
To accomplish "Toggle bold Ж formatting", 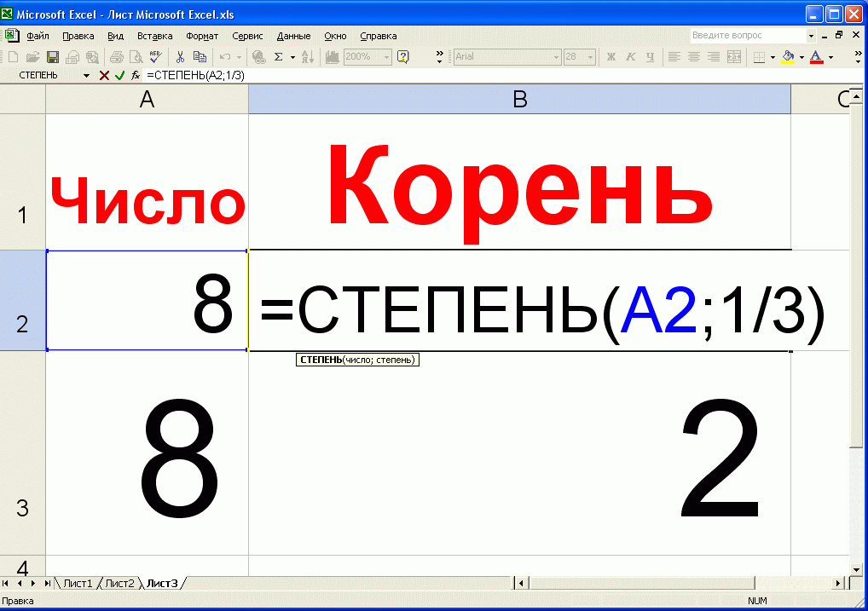I will pyautogui.click(x=611, y=56).
